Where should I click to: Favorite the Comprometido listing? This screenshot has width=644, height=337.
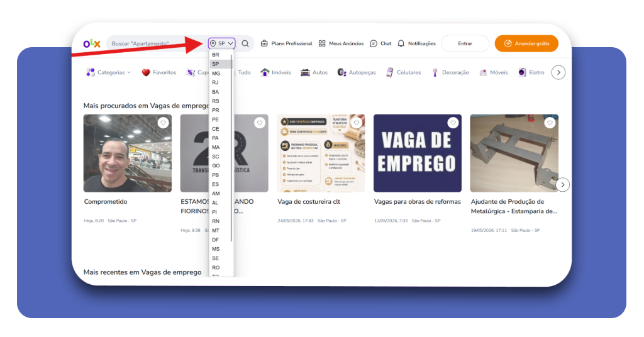(163, 123)
